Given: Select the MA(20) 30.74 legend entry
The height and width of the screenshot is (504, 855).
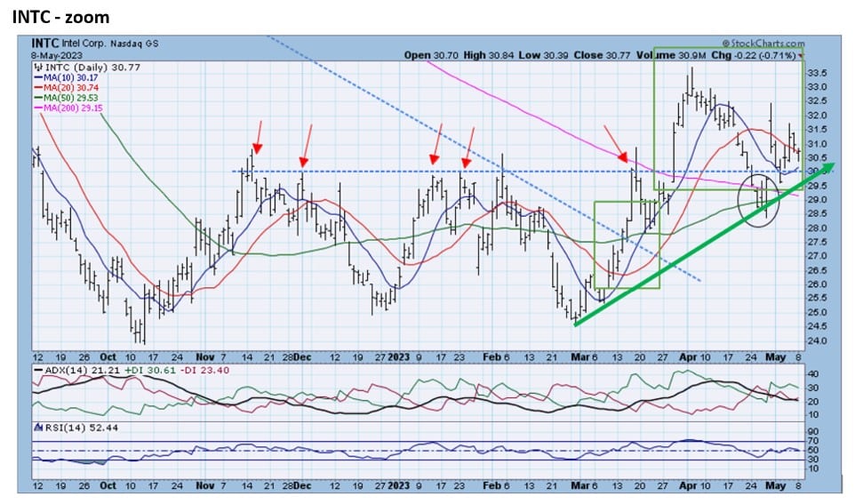Looking at the screenshot, I should click(66, 87).
